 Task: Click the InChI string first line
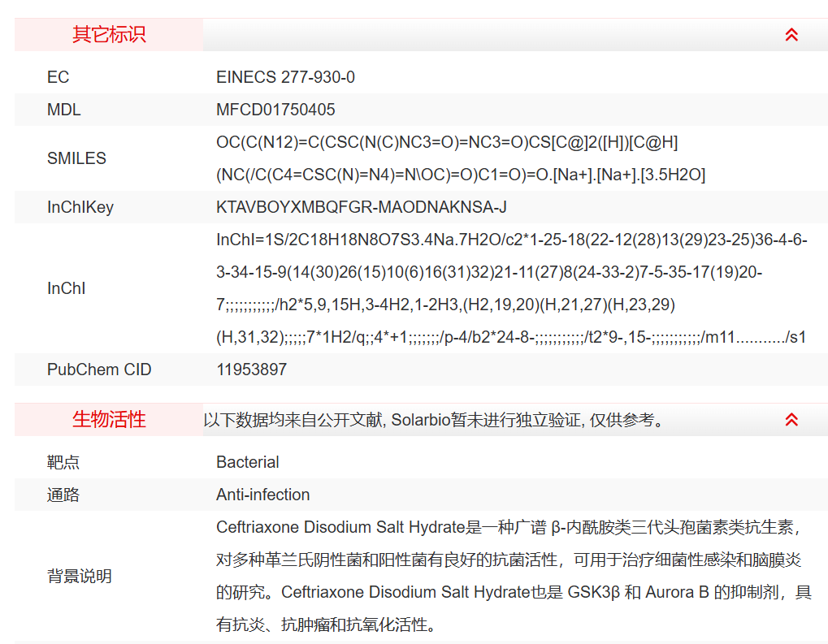[511, 240]
